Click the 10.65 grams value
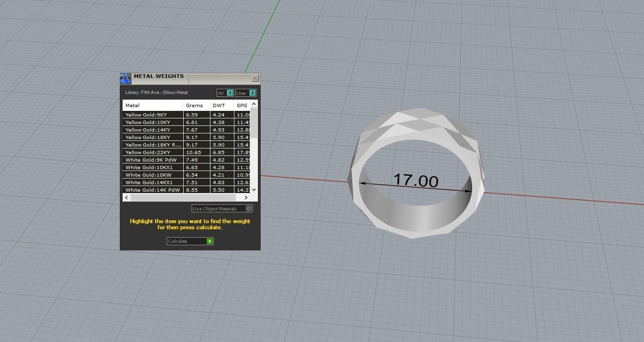644x342 pixels. tap(193, 152)
